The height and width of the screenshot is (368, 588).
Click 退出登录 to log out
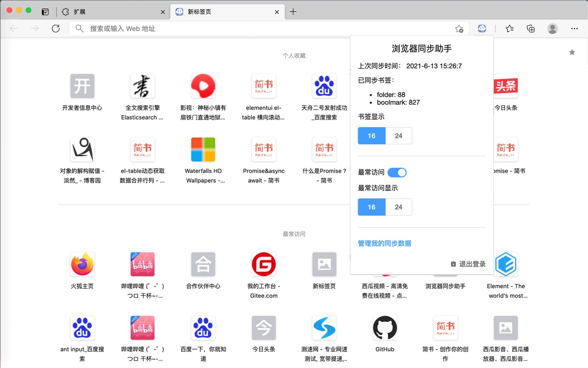(x=468, y=264)
